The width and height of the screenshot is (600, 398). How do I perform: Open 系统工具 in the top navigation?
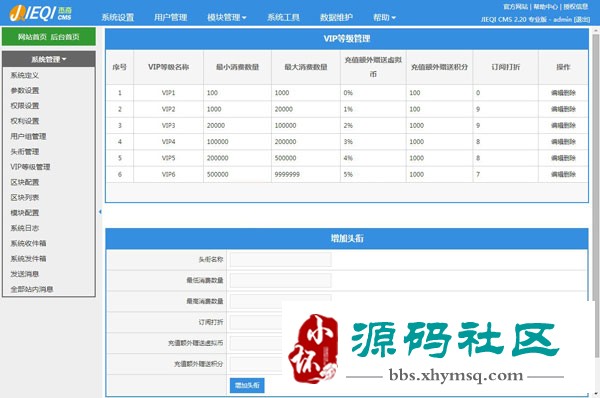(x=283, y=18)
